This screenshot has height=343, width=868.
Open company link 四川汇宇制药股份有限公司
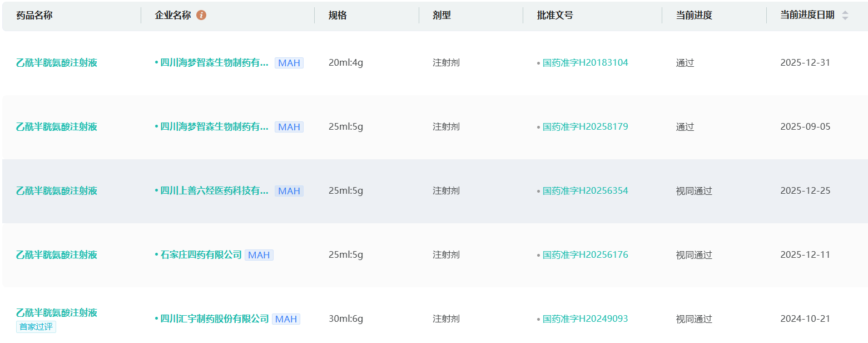(x=214, y=319)
